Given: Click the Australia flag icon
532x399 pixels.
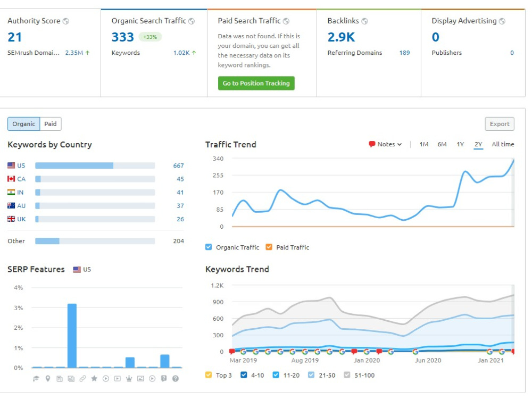Looking at the screenshot, I should [x=11, y=205].
